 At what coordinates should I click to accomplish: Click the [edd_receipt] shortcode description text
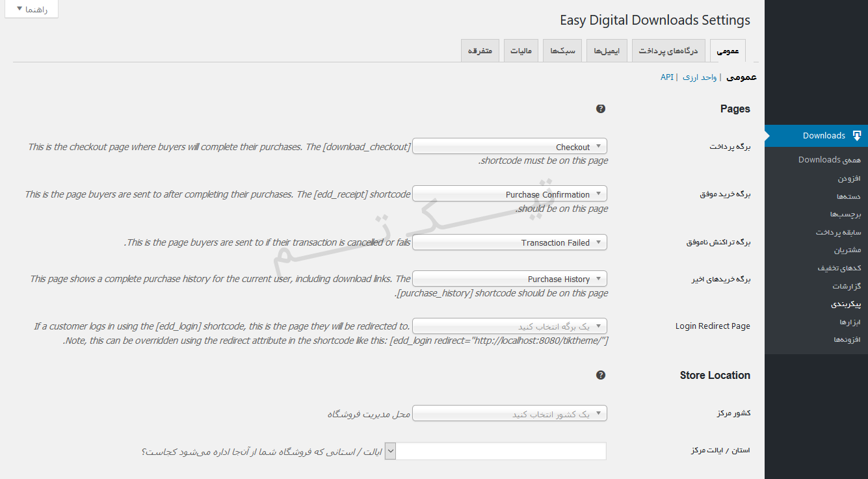click(315, 201)
